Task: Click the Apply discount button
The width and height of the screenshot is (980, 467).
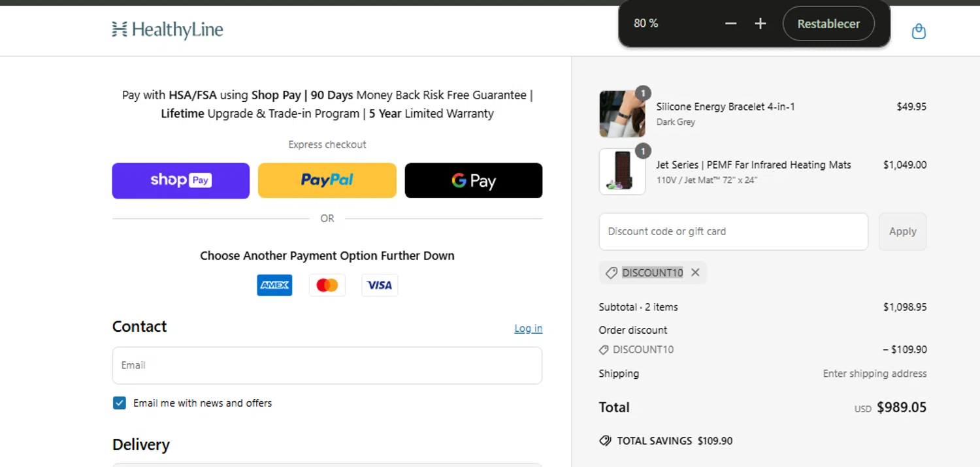Action: click(x=902, y=231)
